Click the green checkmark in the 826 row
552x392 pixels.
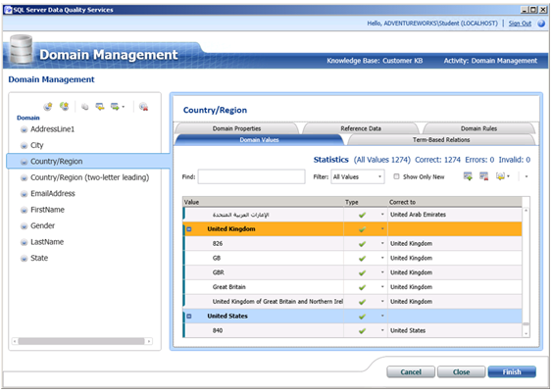[362, 244]
